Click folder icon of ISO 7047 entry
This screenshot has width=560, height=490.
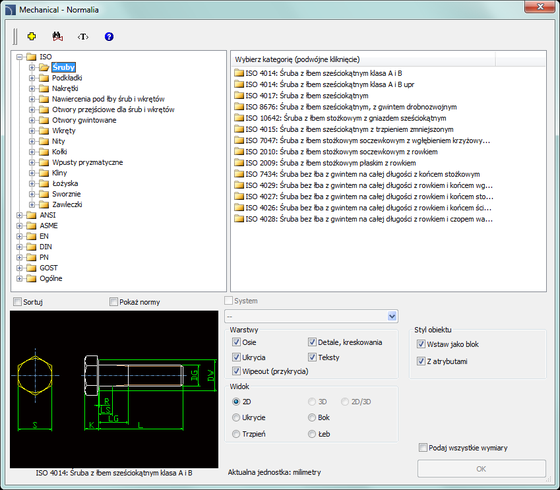pyautogui.click(x=239, y=140)
